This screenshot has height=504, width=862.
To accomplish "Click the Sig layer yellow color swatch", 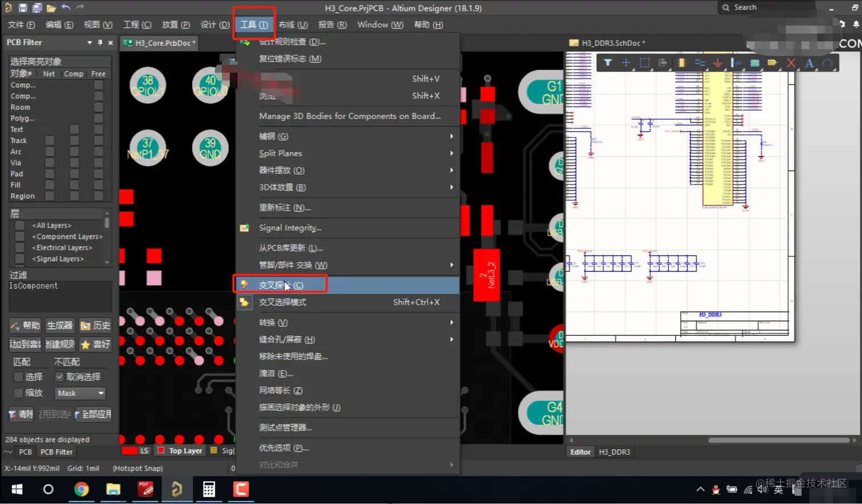I will tap(214, 450).
